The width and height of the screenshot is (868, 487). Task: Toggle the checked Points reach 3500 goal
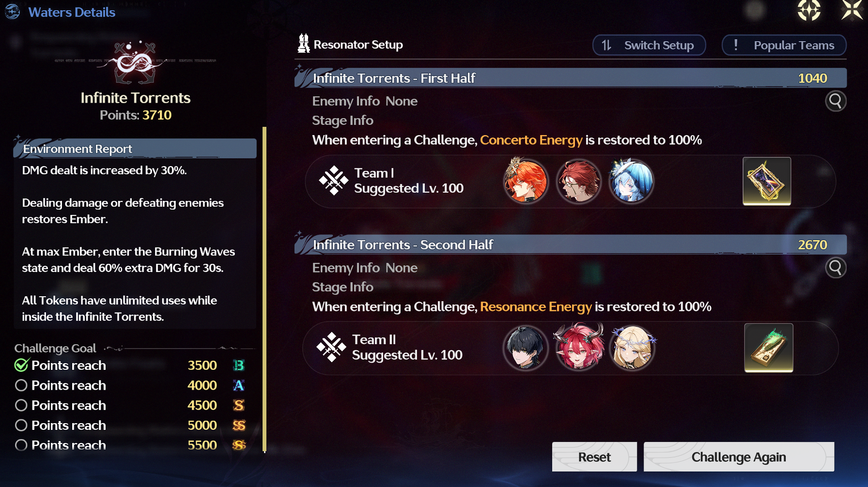pyautogui.click(x=21, y=365)
